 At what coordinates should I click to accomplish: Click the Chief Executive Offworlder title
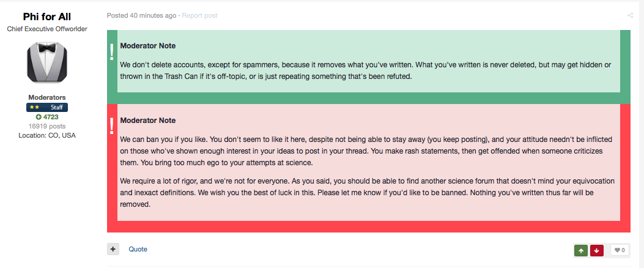[x=47, y=29]
